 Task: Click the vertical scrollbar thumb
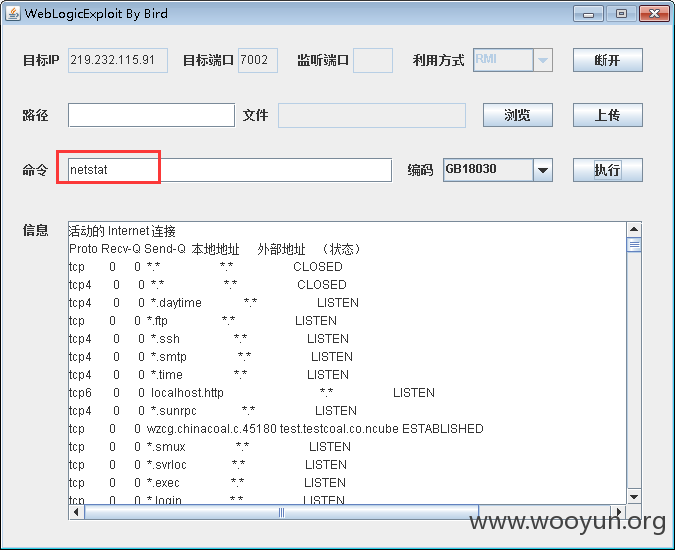[x=634, y=245]
